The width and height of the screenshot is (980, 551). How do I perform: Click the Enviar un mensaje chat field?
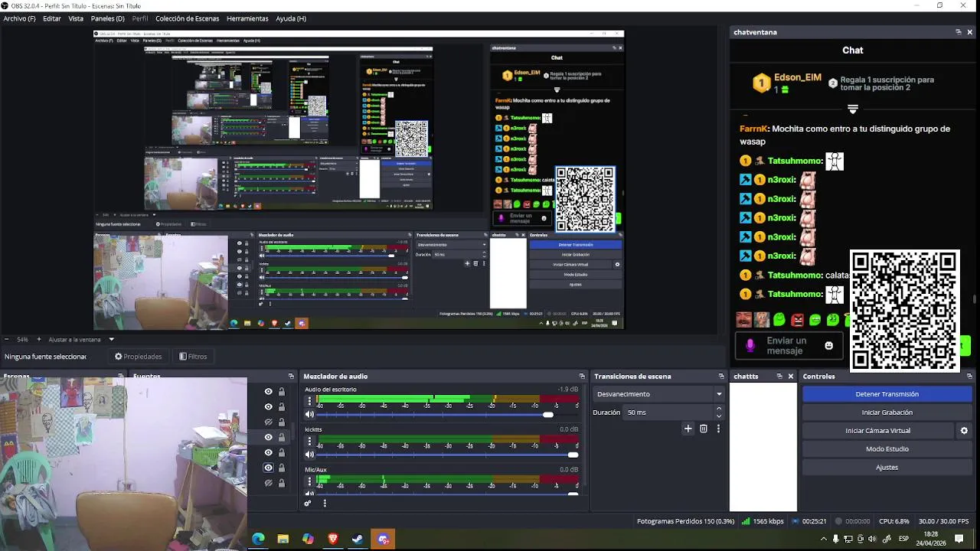789,346
